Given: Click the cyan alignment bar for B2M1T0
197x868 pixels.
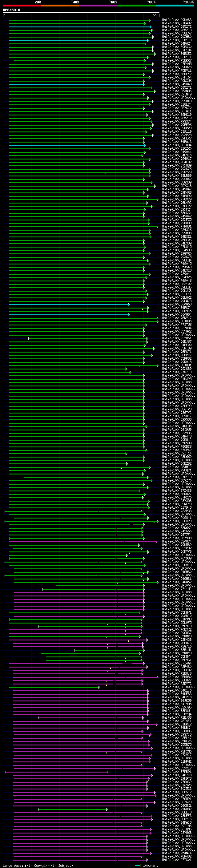Looking at the screenshot, I should click(x=79, y=40).
